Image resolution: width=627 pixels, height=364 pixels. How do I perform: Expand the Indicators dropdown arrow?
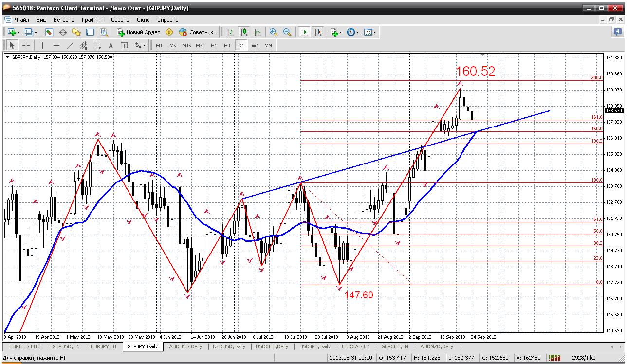click(x=341, y=32)
